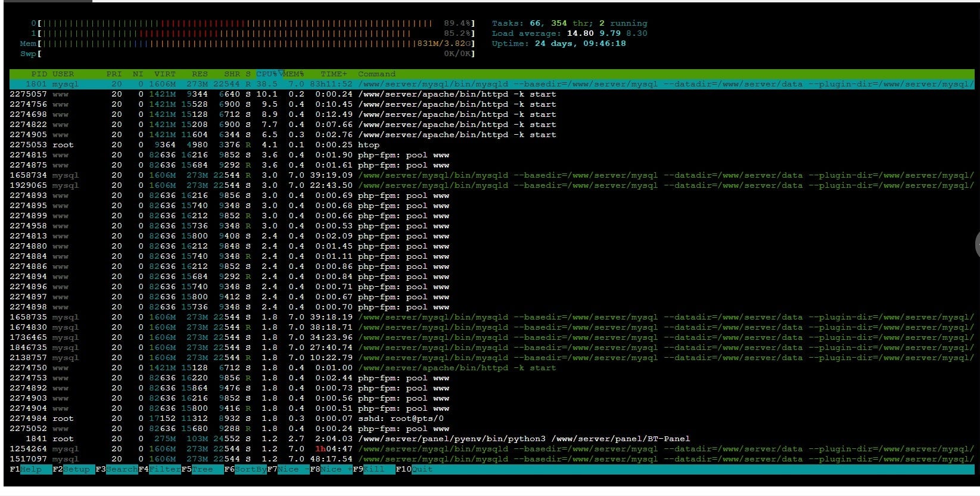Sort processes by MEM% column header
This screenshot has height=496, width=980.
293,74
